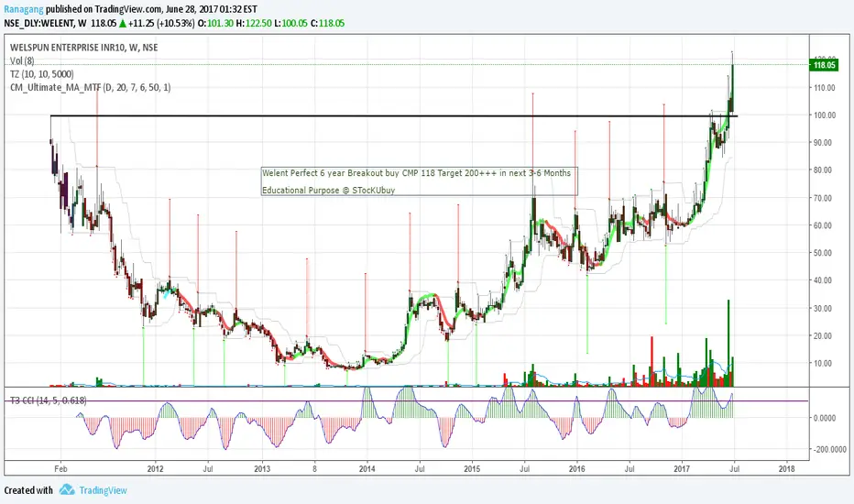Click the +11.25 (+10.53%) change value
This screenshot has width=854, height=504.
pos(161,24)
